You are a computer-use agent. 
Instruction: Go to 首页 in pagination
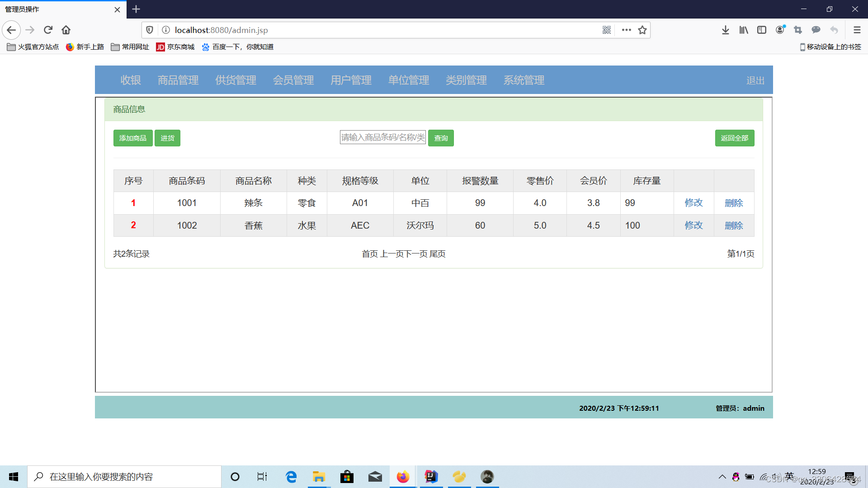pos(370,254)
